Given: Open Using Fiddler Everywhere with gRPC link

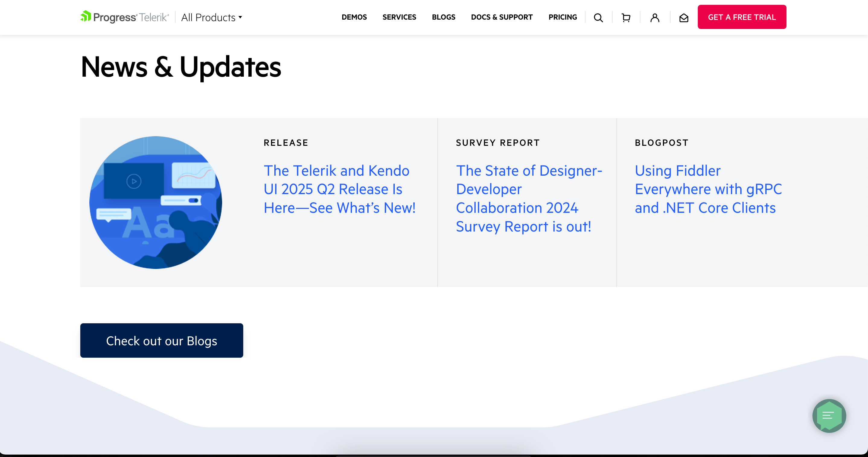Looking at the screenshot, I should point(708,189).
